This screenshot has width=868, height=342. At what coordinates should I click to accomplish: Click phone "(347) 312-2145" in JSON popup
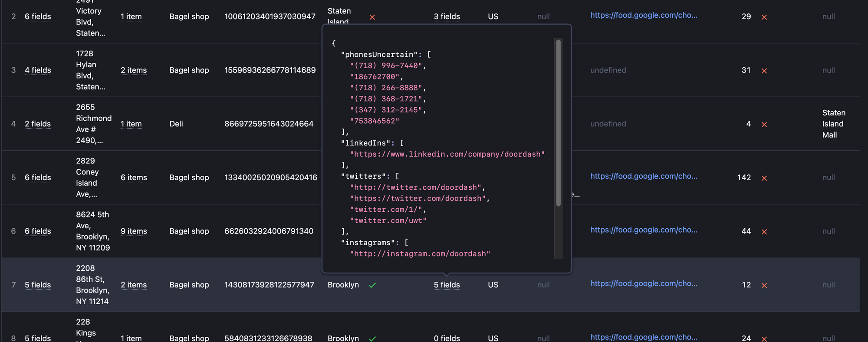[x=386, y=110]
